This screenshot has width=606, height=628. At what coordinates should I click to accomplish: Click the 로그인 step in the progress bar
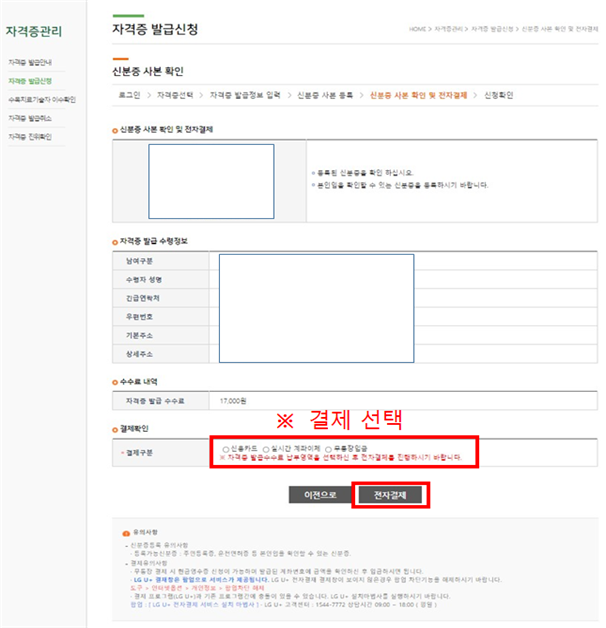click(x=129, y=95)
